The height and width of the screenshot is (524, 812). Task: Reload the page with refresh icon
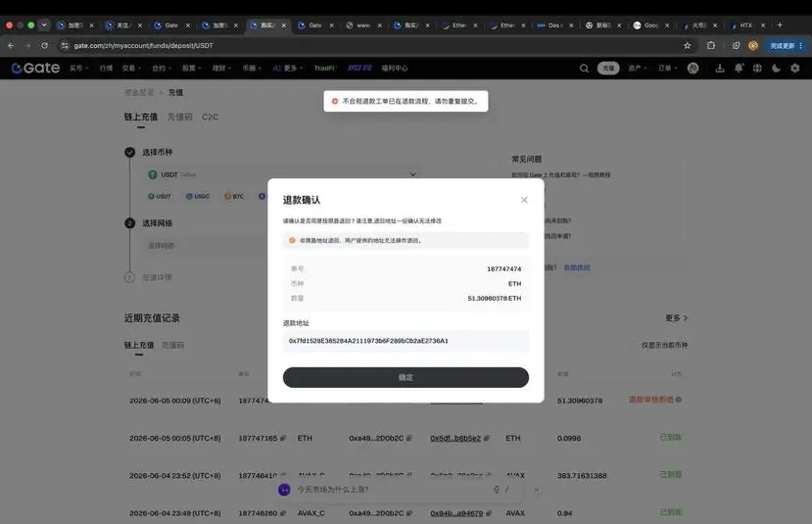click(x=44, y=46)
